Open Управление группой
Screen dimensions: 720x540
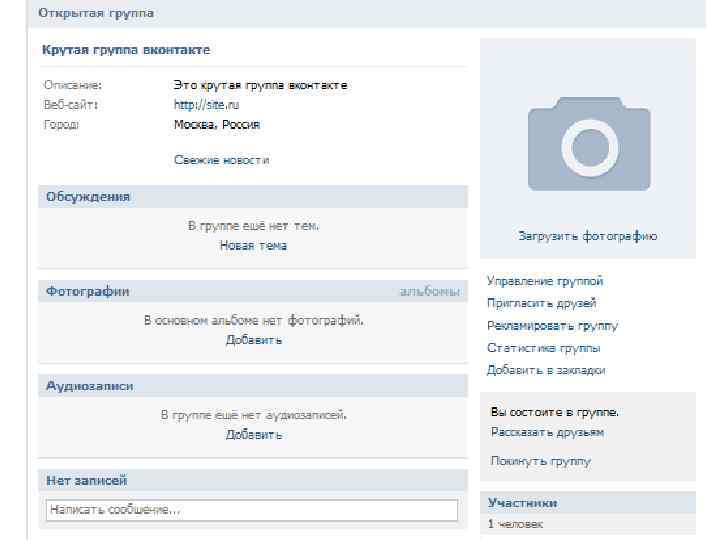click(x=545, y=281)
